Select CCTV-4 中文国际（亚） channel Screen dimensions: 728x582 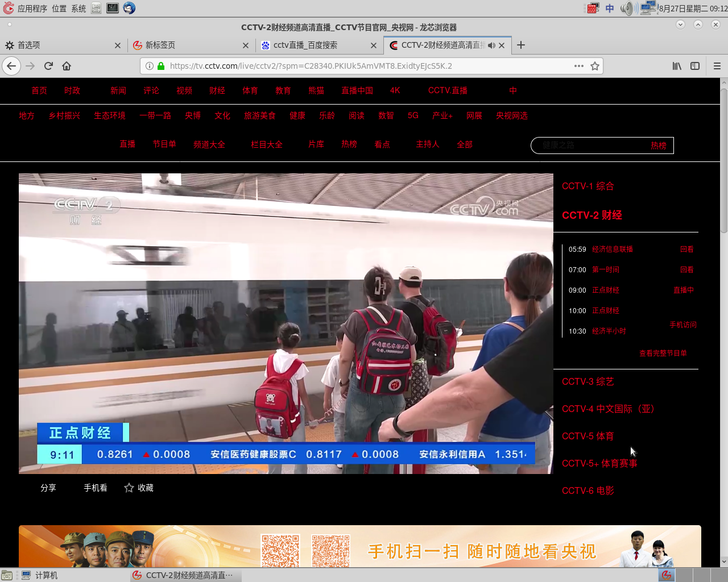point(608,409)
